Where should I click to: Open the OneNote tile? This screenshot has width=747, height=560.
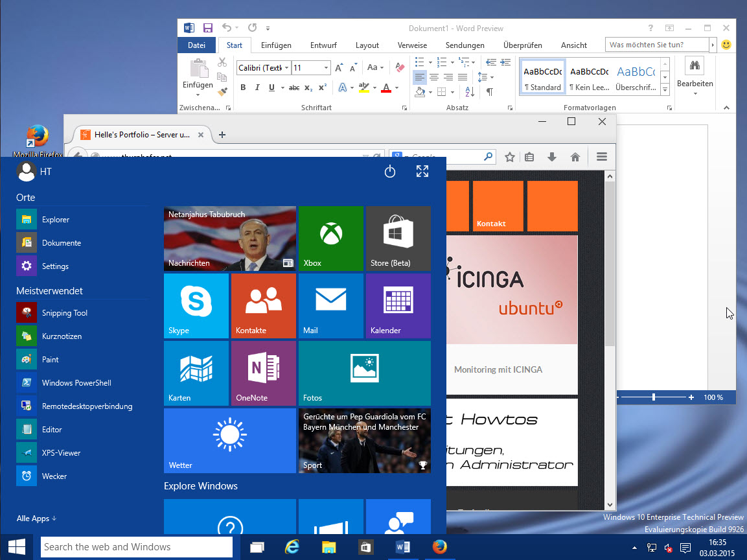click(264, 373)
